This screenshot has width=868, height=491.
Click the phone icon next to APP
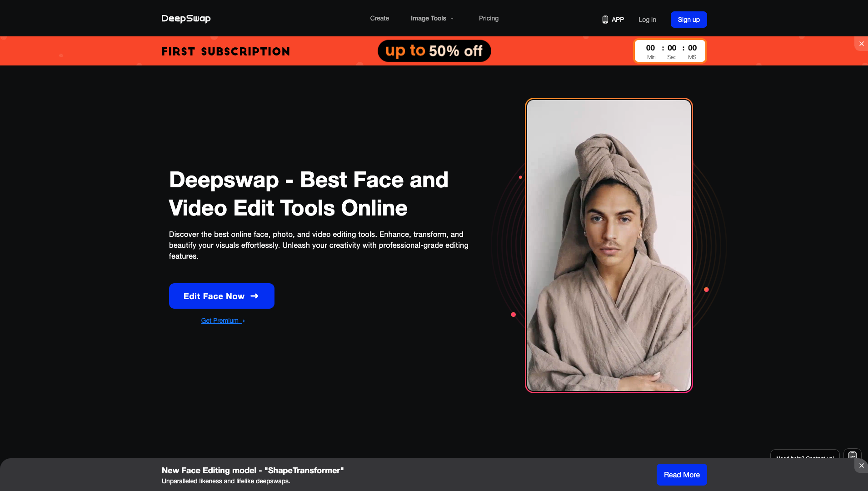(606, 20)
